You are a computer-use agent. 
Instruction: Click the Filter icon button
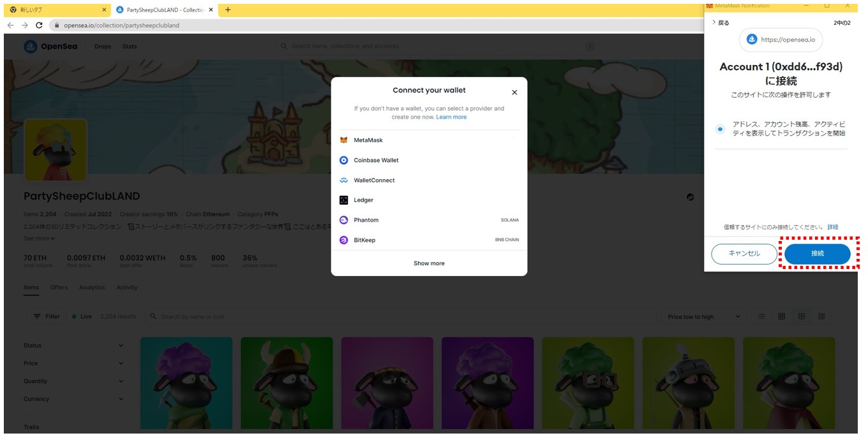pos(47,316)
